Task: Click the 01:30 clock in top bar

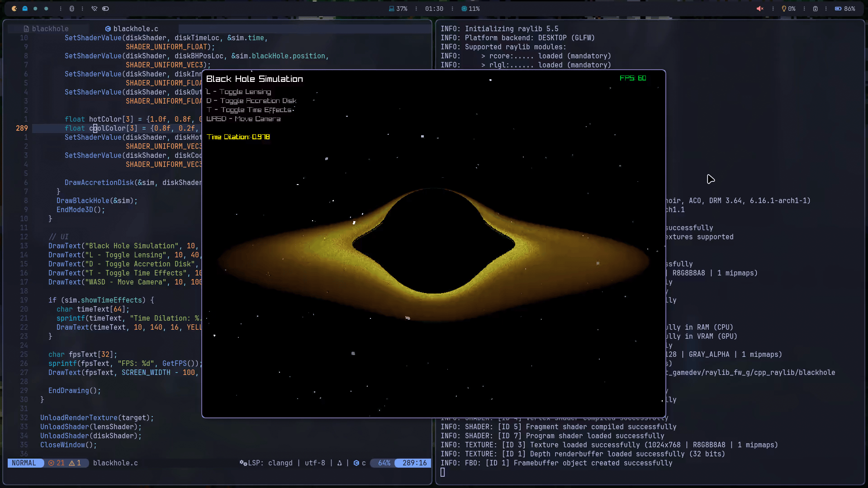Action: coord(434,9)
